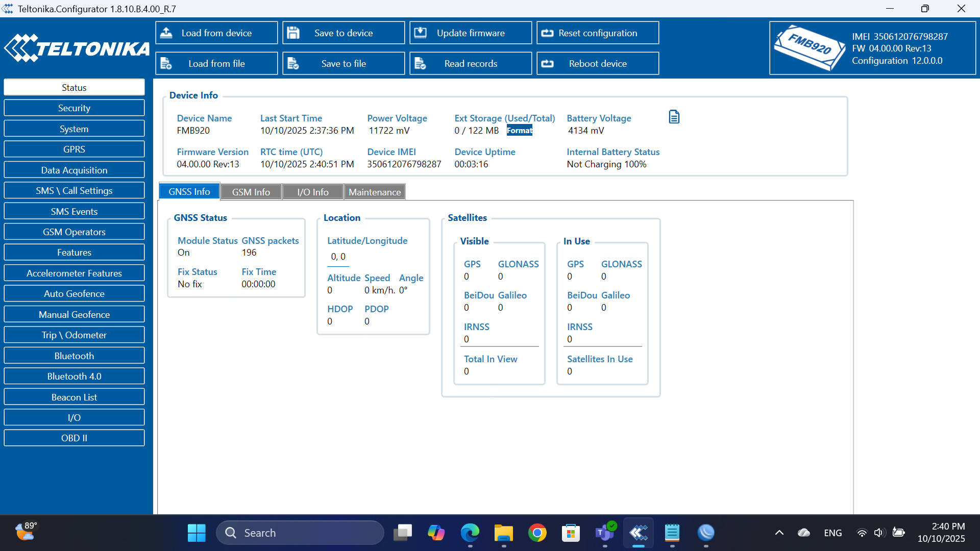Click the Update firmware download icon

pyautogui.click(x=420, y=33)
